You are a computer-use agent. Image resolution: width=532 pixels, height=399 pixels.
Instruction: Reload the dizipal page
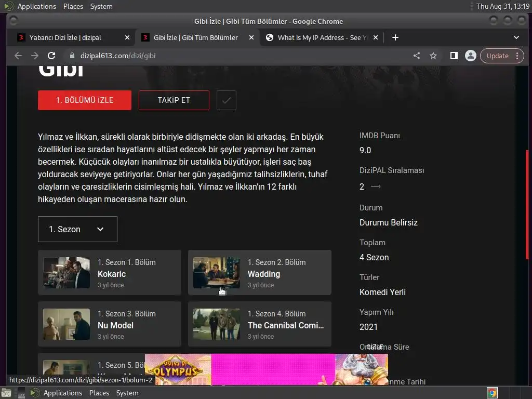point(51,56)
